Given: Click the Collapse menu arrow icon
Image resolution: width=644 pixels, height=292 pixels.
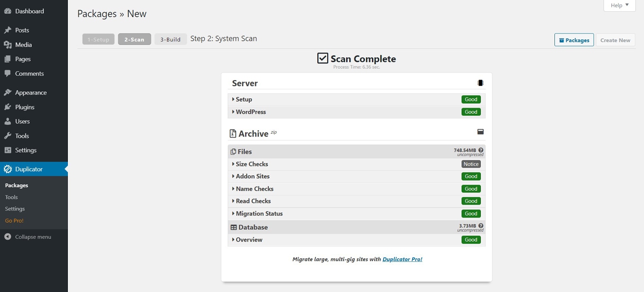Looking at the screenshot, I should coord(8,237).
